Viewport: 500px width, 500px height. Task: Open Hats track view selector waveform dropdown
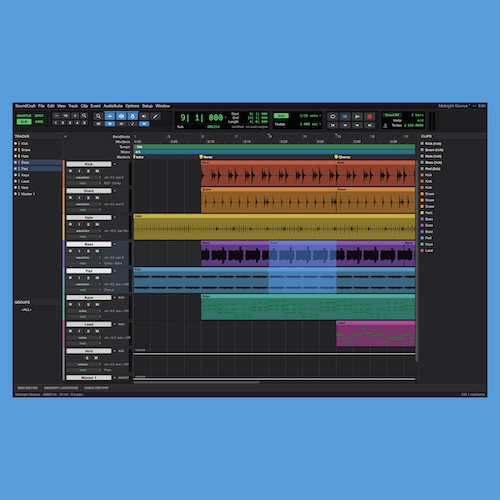[84, 231]
